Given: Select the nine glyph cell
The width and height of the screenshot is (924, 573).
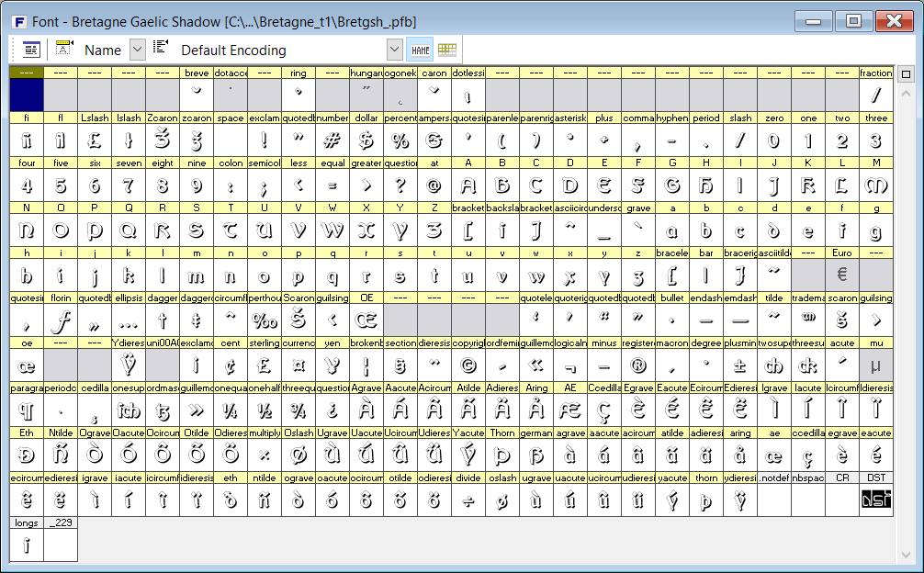Looking at the screenshot, I should [x=197, y=185].
